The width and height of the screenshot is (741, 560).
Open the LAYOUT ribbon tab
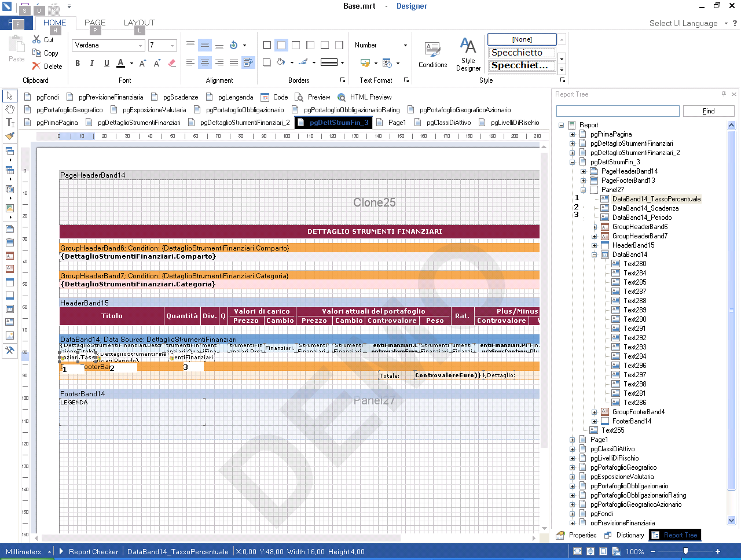tap(139, 23)
